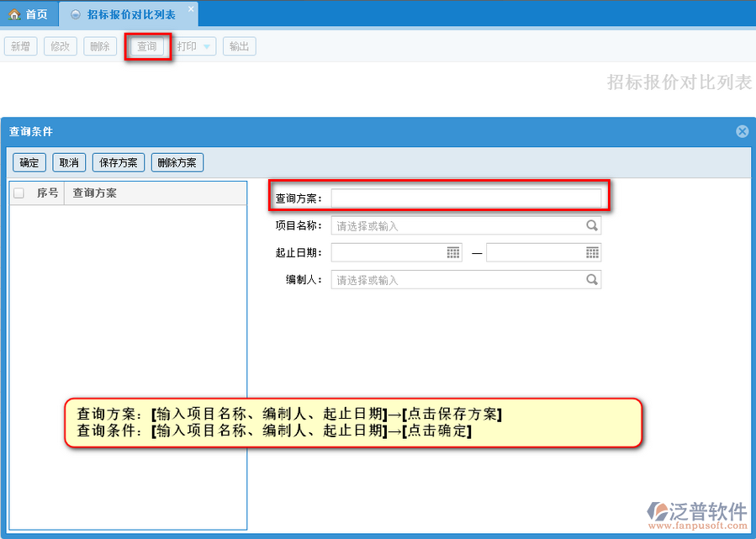Open the start date calendar icon
This screenshot has width=756, height=539.
coord(453,252)
